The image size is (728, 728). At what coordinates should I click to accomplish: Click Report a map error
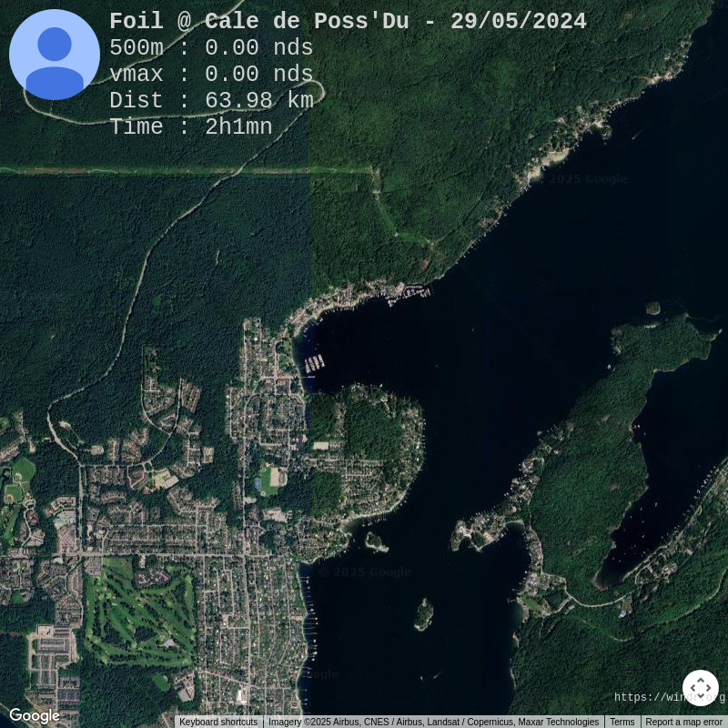pos(683,722)
